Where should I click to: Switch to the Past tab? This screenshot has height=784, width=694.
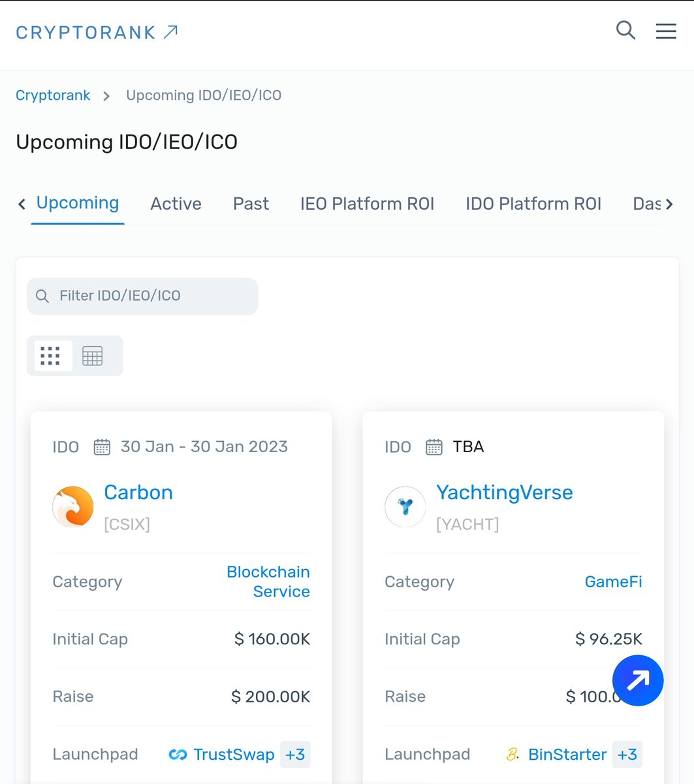coord(251,204)
